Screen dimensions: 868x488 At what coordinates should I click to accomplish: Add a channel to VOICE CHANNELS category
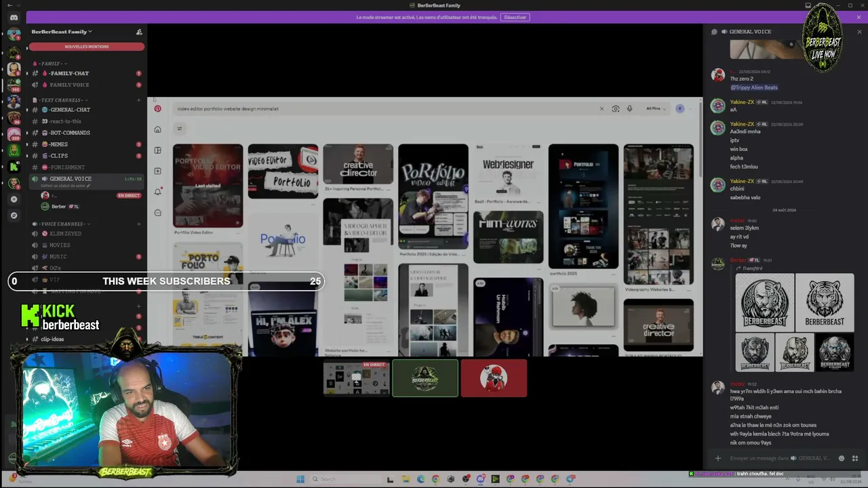point(139,224)
